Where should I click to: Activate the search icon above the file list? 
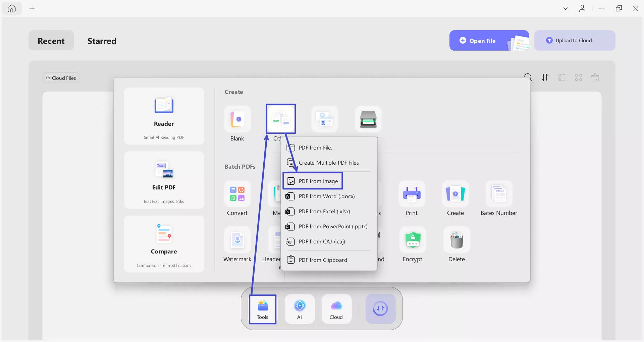[528, 77]
